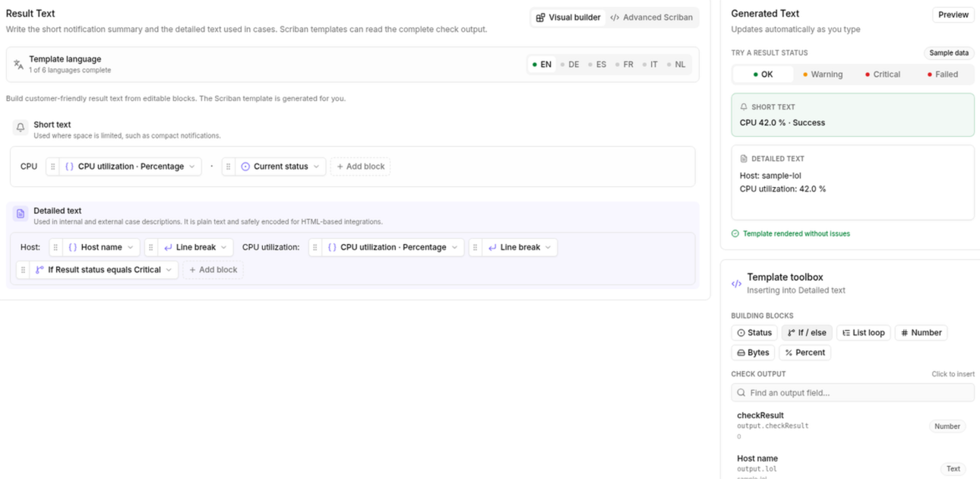The image size is (980, 479).
Task: Select the OK result status
Action: [763, 75]
